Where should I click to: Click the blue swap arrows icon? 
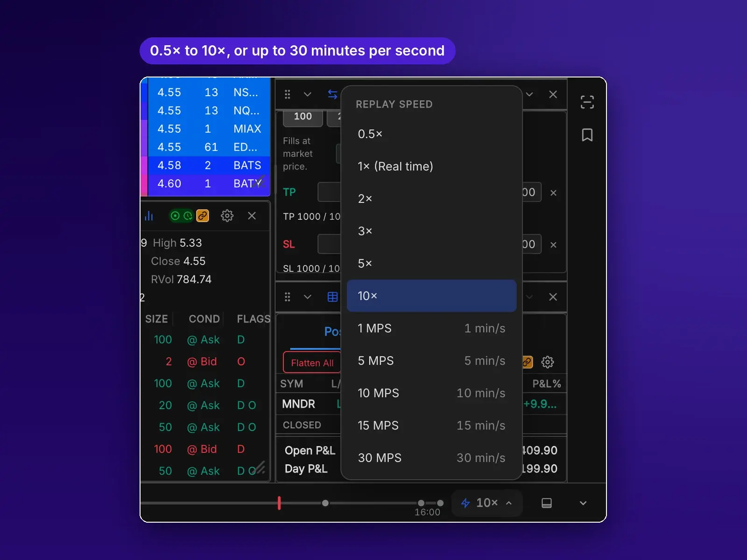tap(332, 94)
